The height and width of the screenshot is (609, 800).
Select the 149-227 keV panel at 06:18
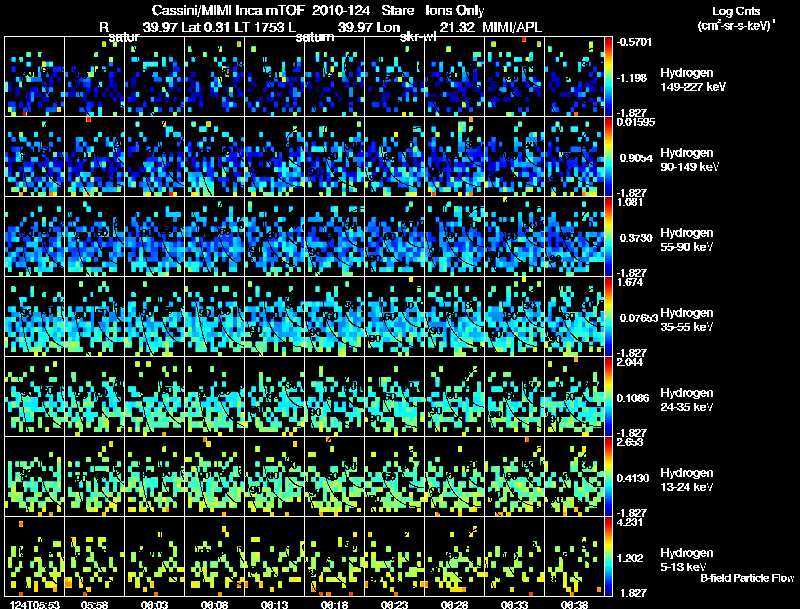(x=335, y=77)
